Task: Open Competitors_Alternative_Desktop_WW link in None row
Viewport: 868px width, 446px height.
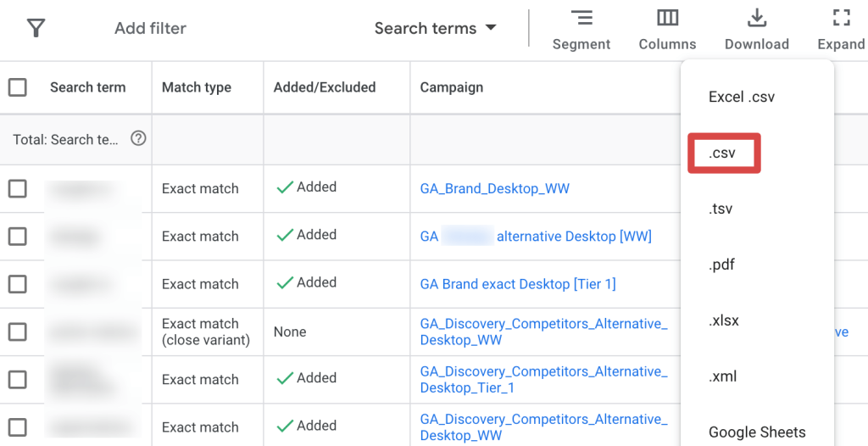Action: [543, 332]
